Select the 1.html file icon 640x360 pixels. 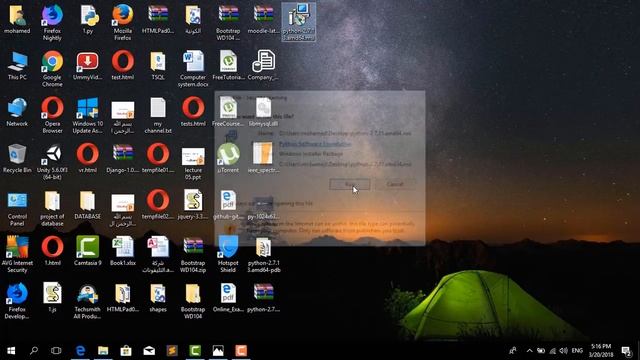coord(52,251)
